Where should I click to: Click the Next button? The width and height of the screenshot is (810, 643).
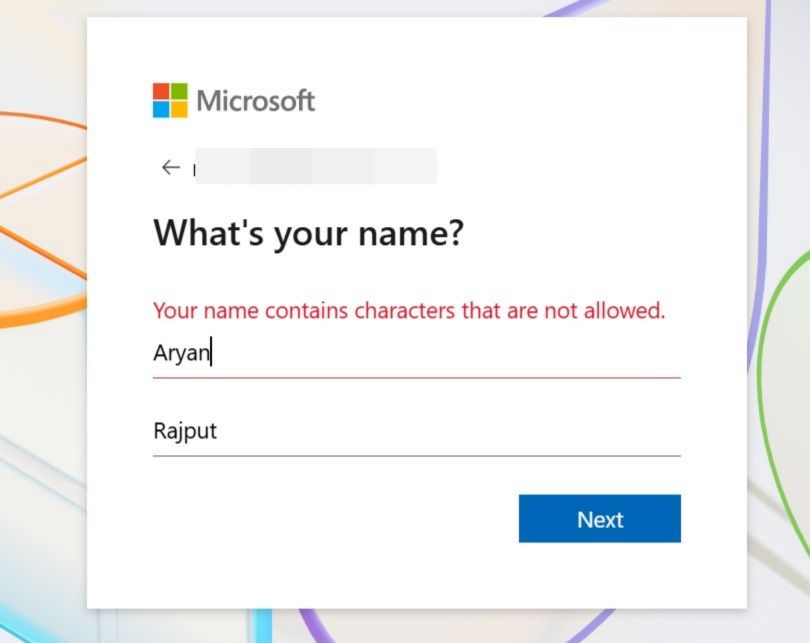[600, 519]
